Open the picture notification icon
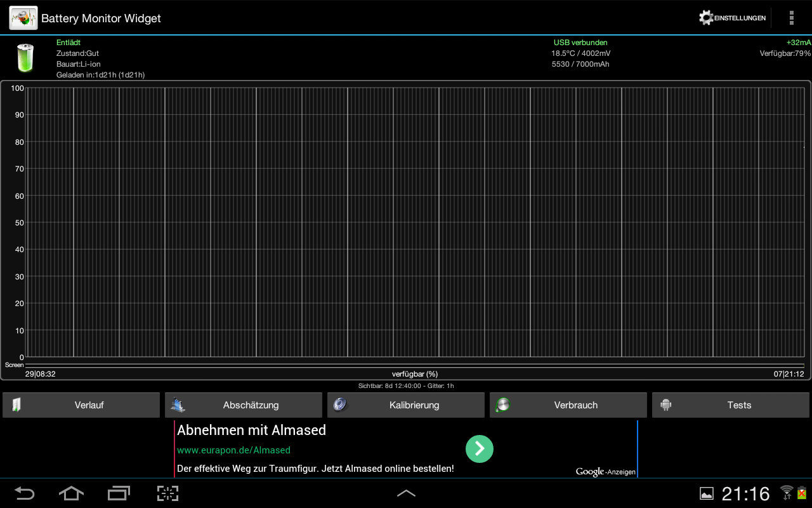This screenshot has width=812, height=508. (x=706, y=493)
